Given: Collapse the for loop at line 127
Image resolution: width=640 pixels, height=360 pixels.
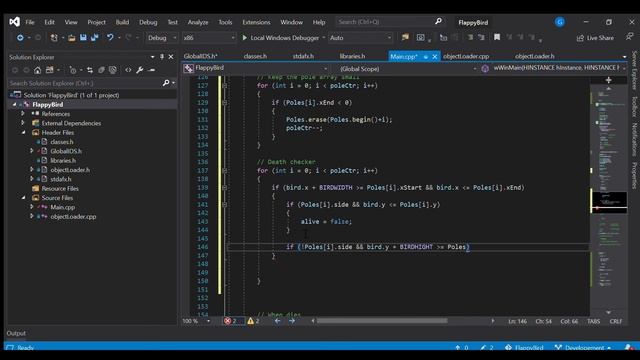Looking at the screenshot, I should coord(224,86).
